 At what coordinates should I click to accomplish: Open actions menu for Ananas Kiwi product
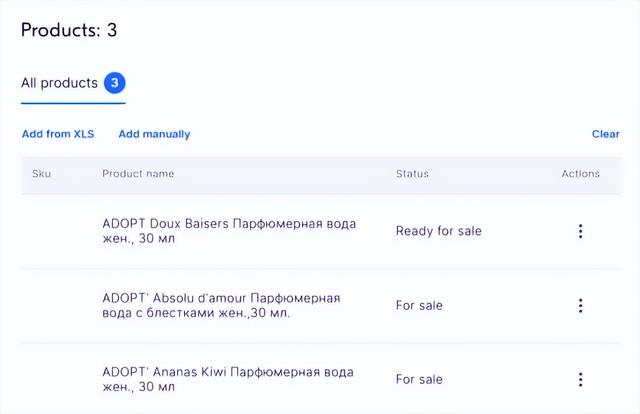point(580,380)
